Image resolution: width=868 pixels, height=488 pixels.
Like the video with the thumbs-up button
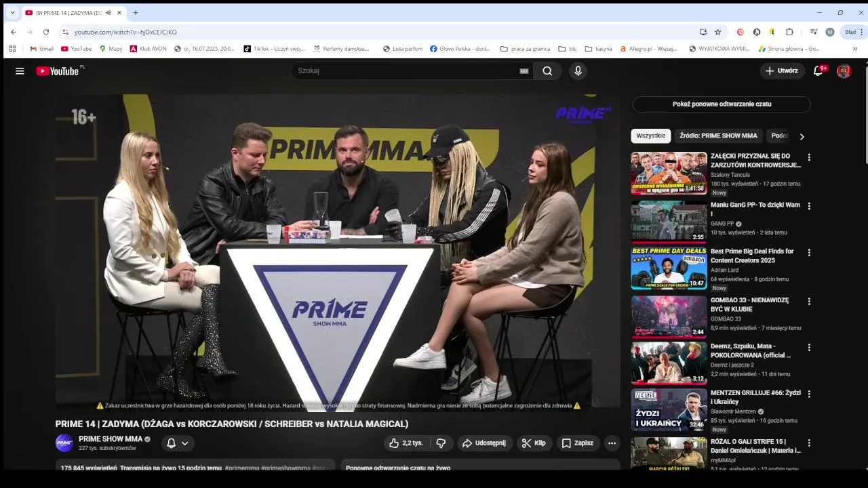406,443
